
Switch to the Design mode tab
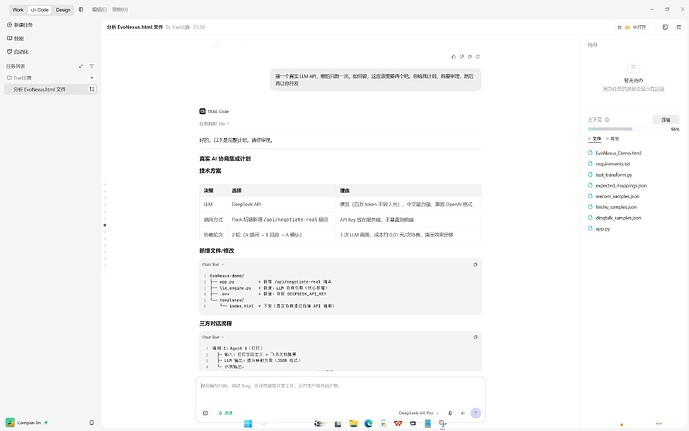coord(63,10)
